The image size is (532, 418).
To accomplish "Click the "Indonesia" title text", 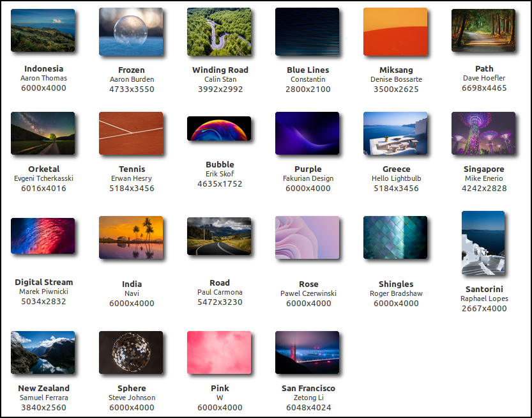I will point(44,68).
